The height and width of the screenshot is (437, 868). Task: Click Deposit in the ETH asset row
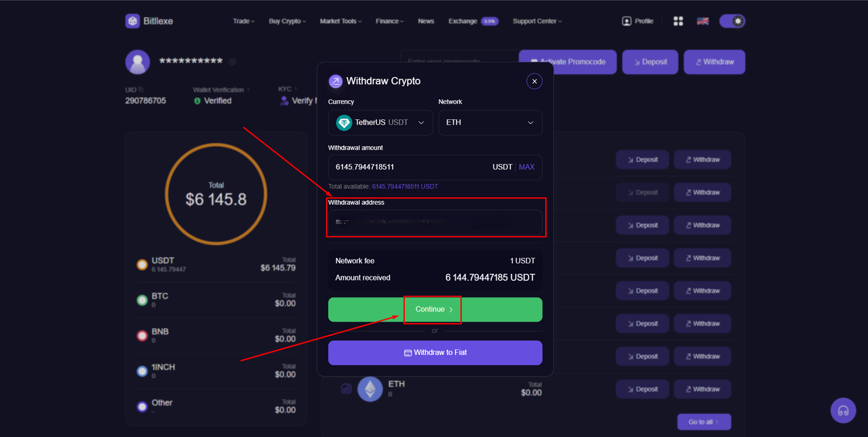[x=642, y=389]
